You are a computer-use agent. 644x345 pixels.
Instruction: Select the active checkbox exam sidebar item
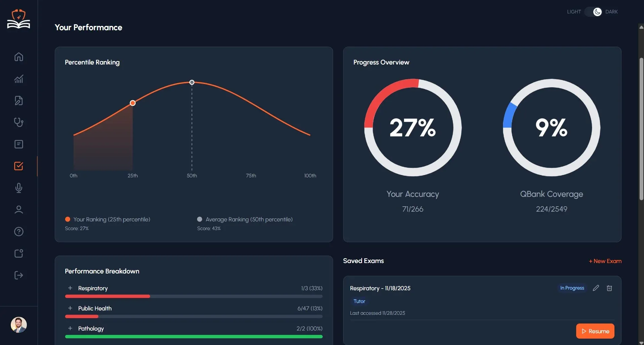pos(19,166)
